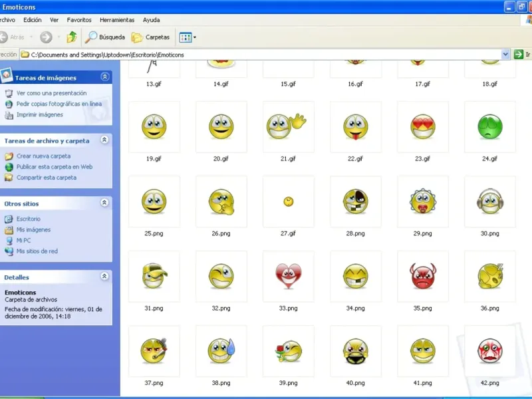Open the Favoritos menu
532x399 pixels.
point(79,20)
